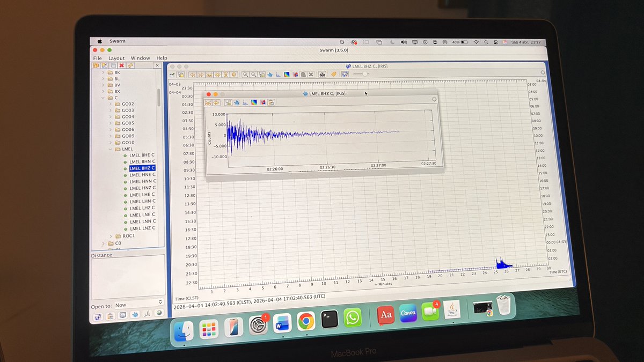The height and width of the screenshot is (362, 644).
Task: Click the clipboard copy icon in helicorder toolbar
Action: point(303,75)
